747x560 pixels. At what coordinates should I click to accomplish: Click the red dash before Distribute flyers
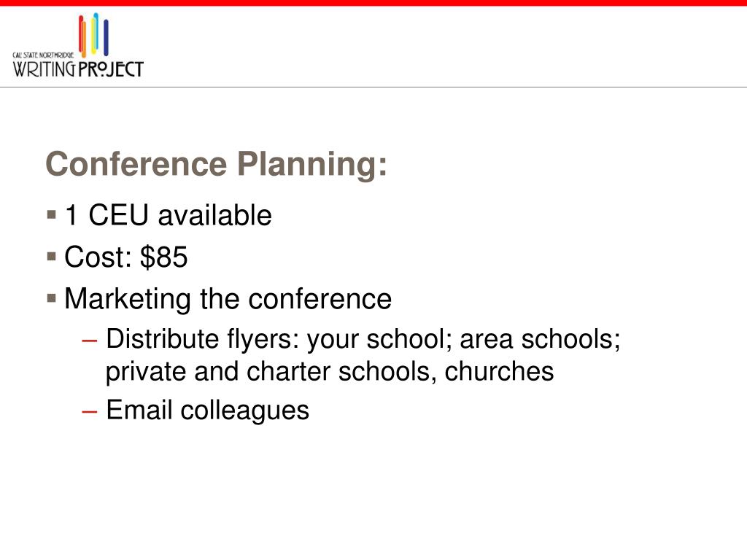click(90, 341)
